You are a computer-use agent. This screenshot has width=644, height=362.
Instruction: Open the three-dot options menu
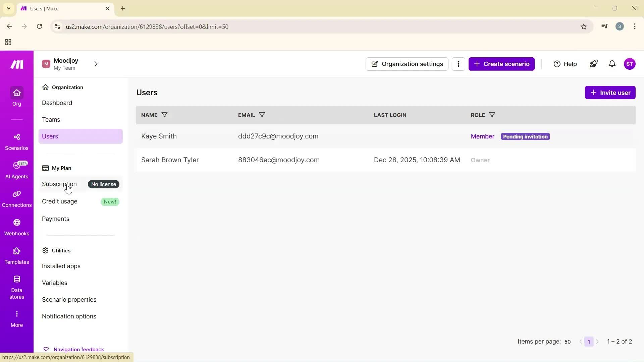point(458,64)
